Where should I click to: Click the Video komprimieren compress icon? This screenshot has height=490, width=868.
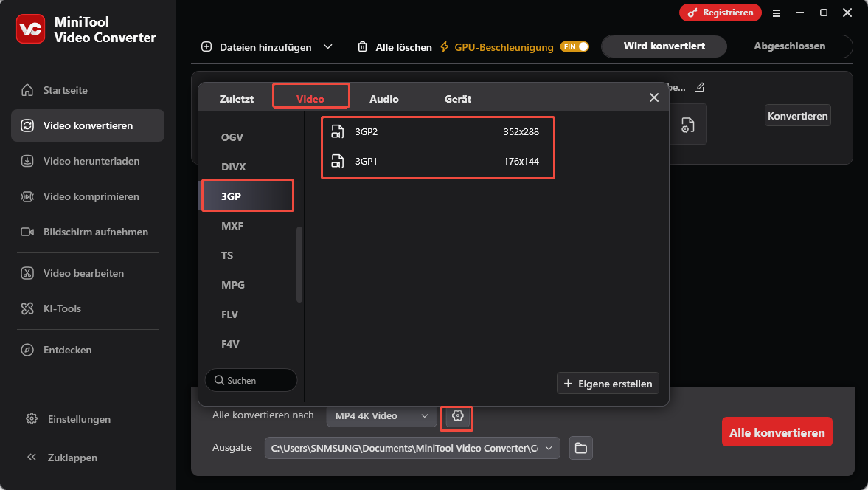pyautogui.click(x=27, y=196)
